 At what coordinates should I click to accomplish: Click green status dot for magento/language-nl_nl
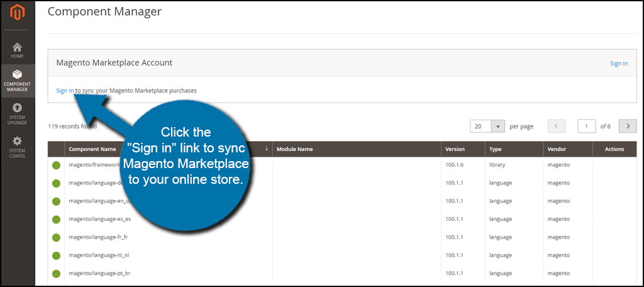coord(56,256)
